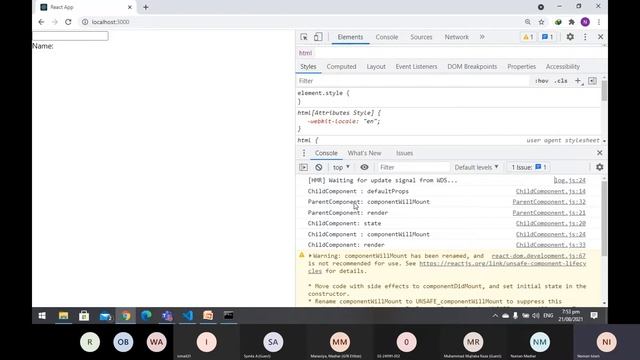Open the ParentComponent.js:32 source link
The width and height of the screenshot is (640, 360).
(549, 202)
